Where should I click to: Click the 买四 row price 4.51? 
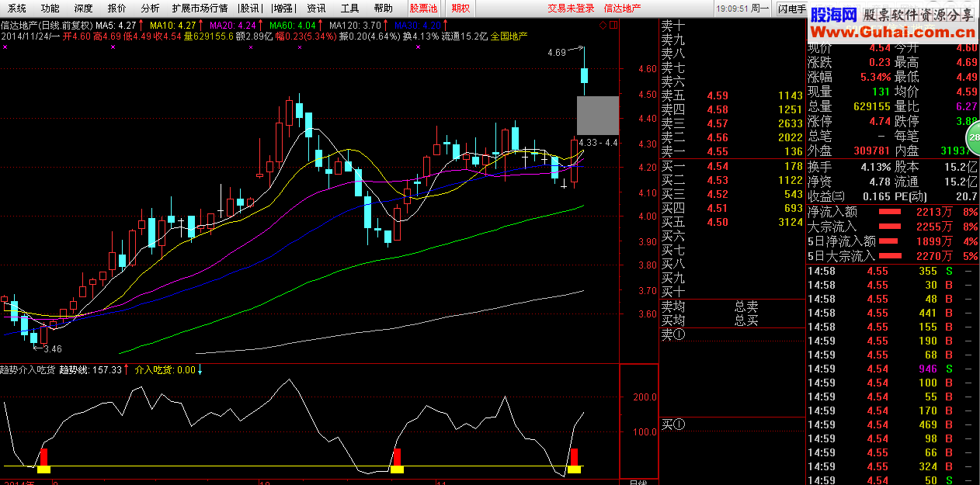coord(718,208)
